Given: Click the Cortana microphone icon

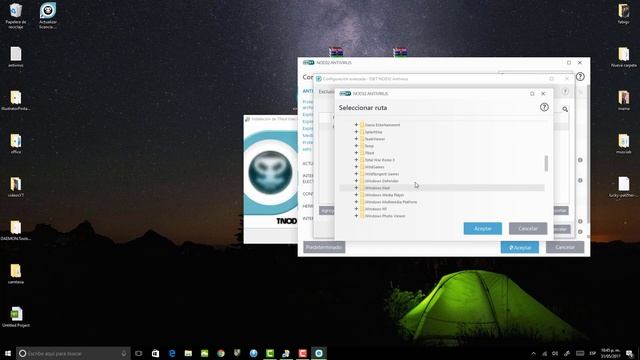Looking at the screenshot, I should (x=124, y=353).
